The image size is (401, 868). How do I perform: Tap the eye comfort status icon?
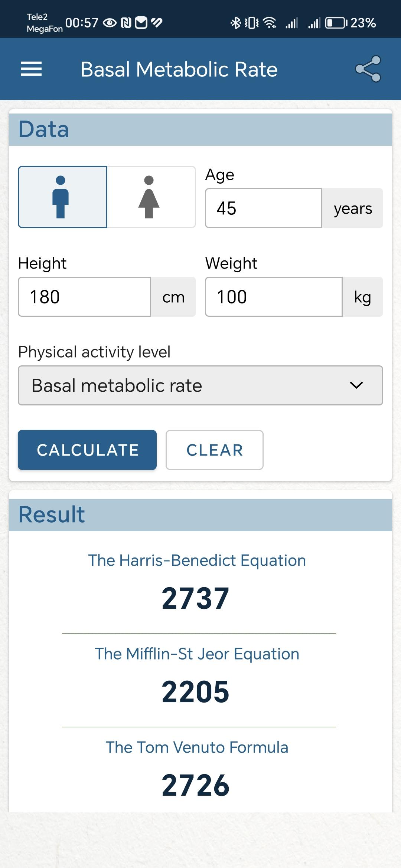pyautogui.click(x=110, y=23)
